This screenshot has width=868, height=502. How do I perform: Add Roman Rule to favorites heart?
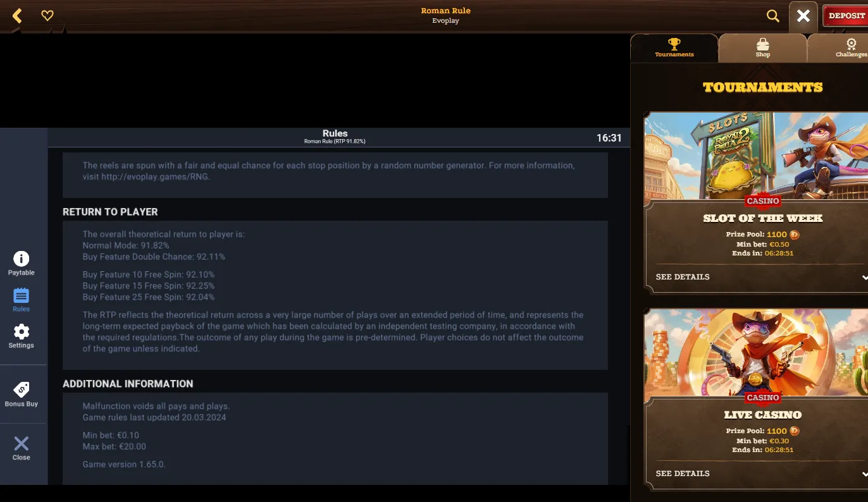47,16
